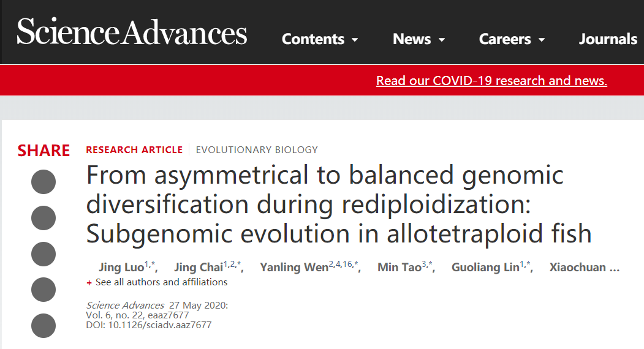Click author name Jing Luo
Viewport: 644px width, 349px height.
click(x=121, y=268)
